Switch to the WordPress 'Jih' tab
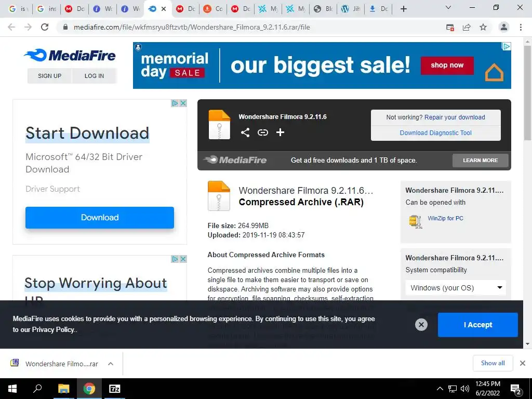 tap(351, 9)
